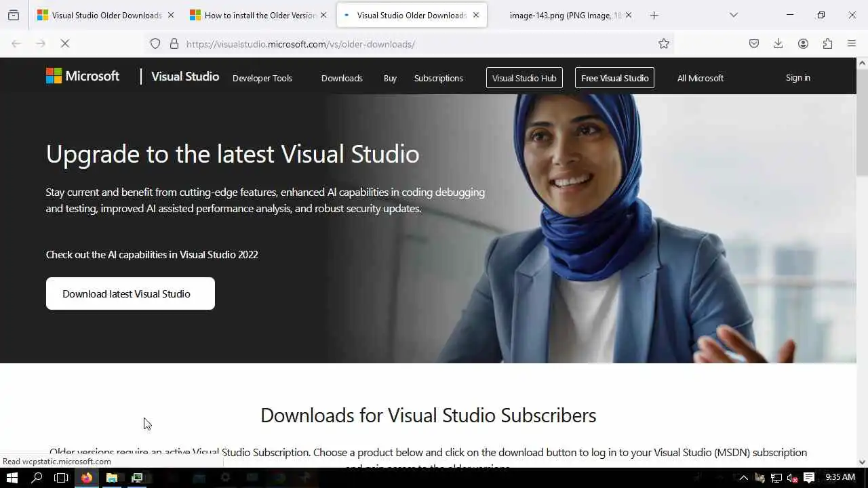Screen dimensions: 868x488
Task: Open Firefox downloads panel
Action: 778,43
